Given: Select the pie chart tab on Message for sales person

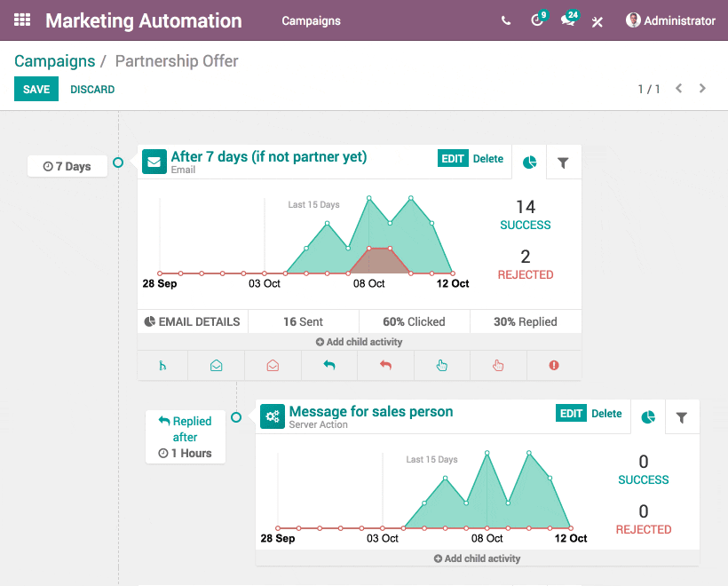Looking at the screenshot, I should tap(648, 417).
